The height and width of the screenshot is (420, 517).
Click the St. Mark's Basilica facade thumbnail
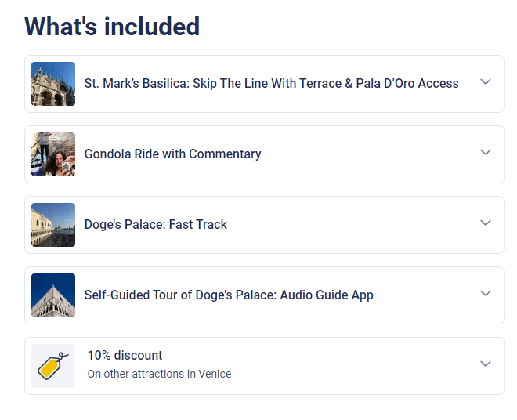coord(53,84)
